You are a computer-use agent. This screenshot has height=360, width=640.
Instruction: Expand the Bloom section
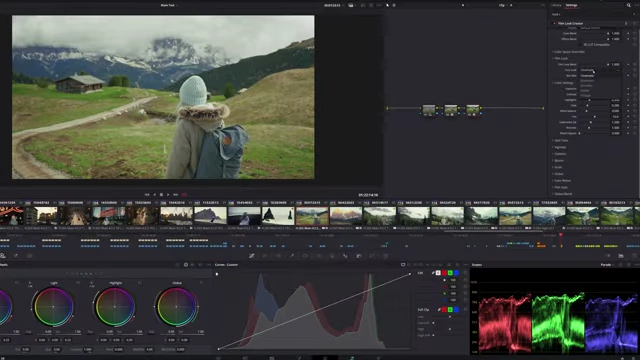(x=558, y=160)
